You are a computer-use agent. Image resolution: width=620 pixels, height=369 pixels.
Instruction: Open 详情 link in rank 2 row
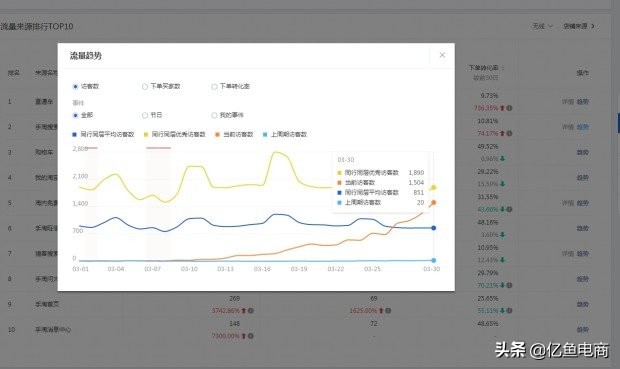tap(568, 127)
